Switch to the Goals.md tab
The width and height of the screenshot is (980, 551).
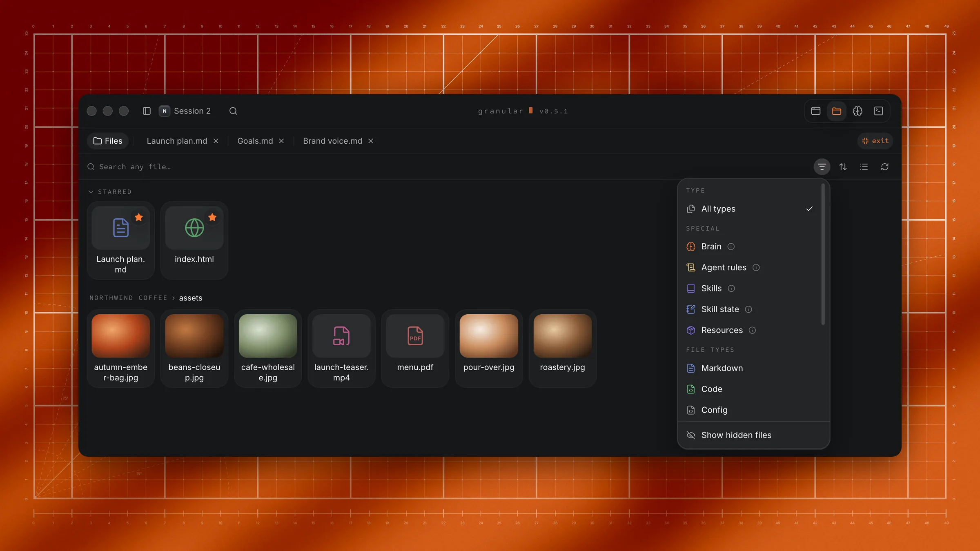tap(255, 141)
